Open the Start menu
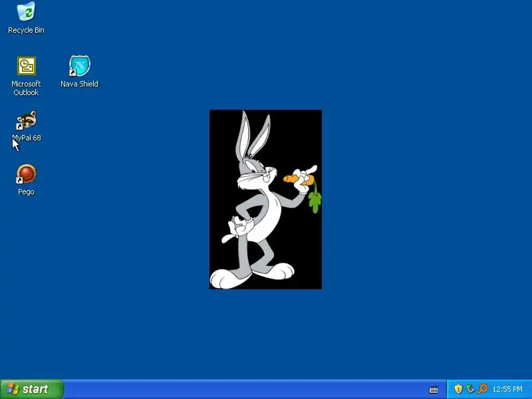 [31, 389]
